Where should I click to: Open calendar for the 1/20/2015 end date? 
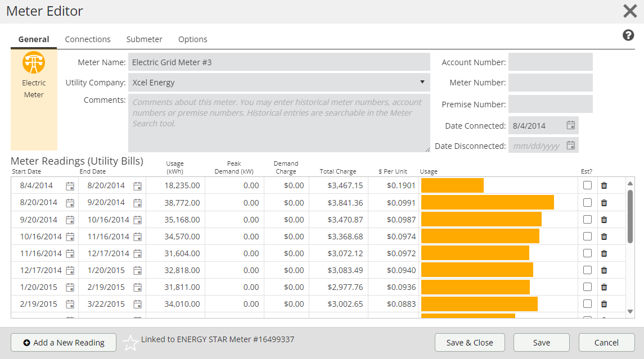[x=138, y=271]
